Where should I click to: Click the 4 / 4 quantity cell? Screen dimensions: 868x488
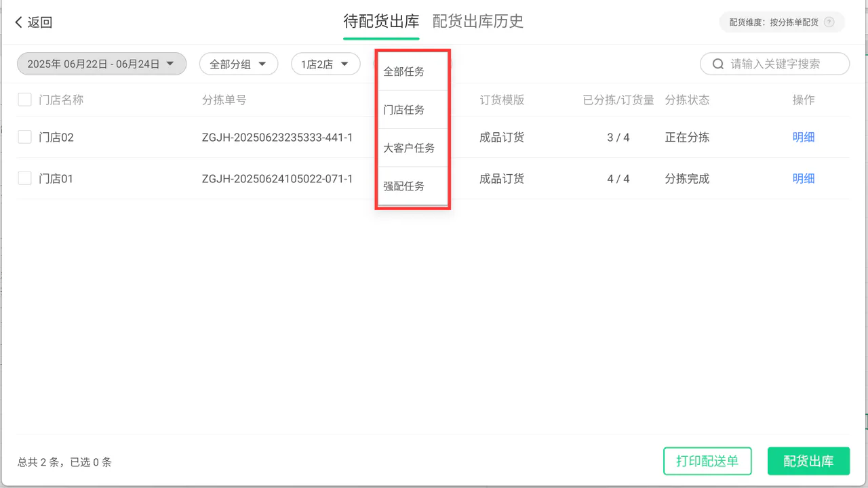coord(618,179)
